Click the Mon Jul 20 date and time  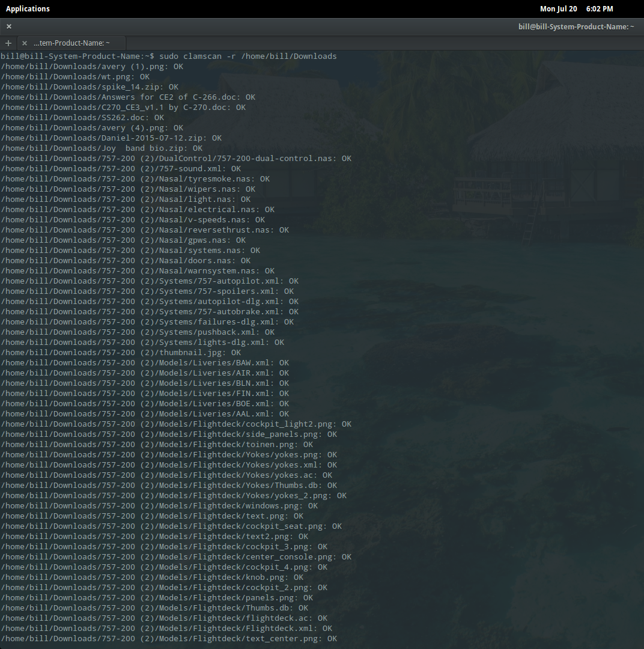click(576, 8)
